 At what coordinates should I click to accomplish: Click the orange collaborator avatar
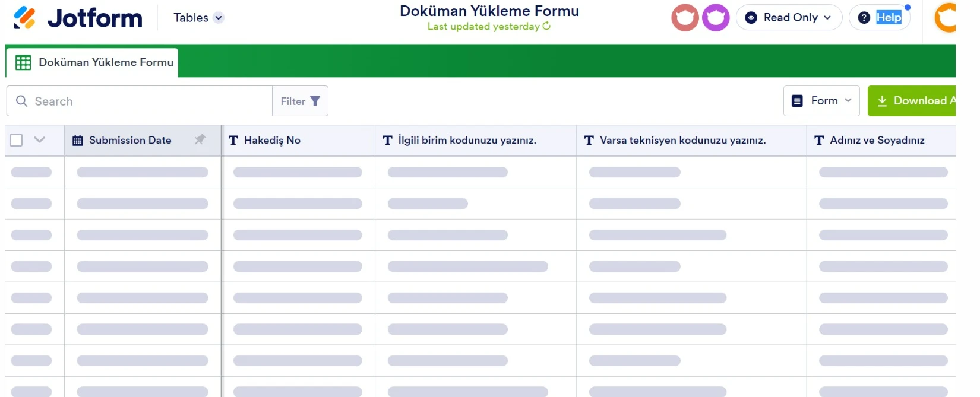point(685,18)
